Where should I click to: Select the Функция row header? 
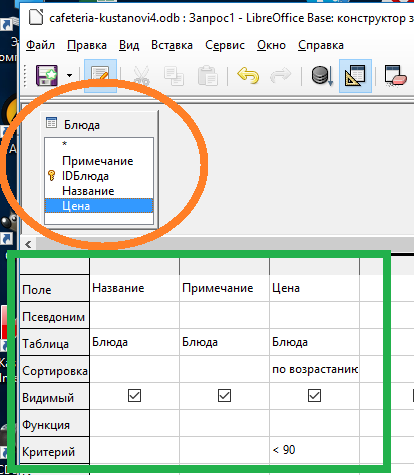[x=54, y=424]
